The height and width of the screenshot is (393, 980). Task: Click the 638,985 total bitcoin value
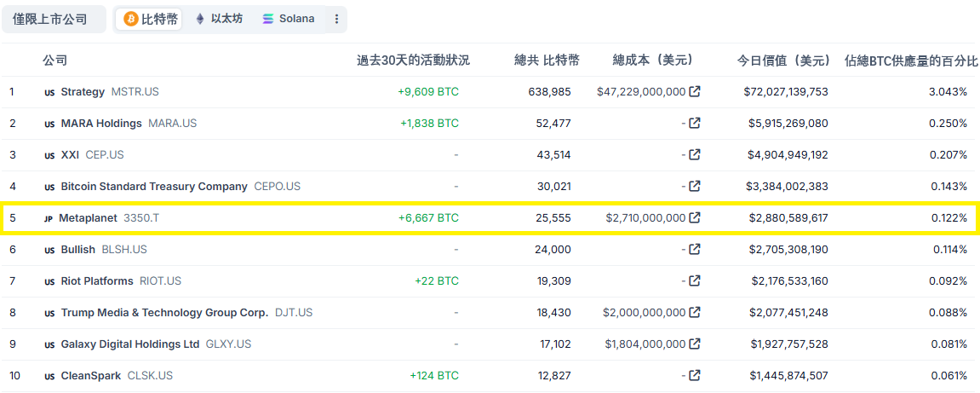549,92
